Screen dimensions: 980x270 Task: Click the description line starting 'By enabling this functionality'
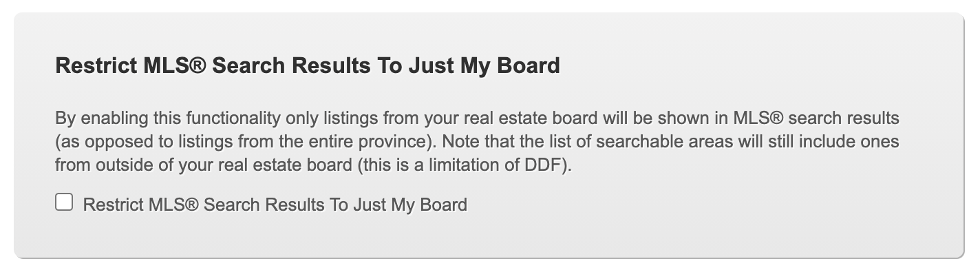tap(477, 118)
